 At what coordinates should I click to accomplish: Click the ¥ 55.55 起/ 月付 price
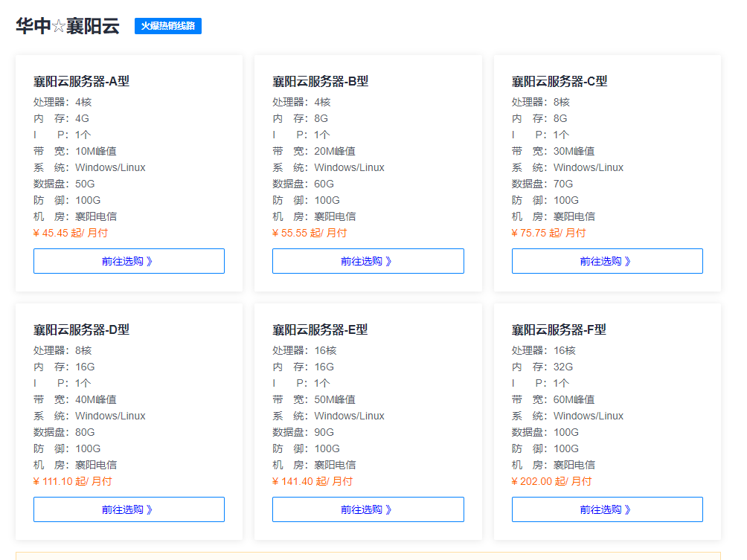pos(310,233)
